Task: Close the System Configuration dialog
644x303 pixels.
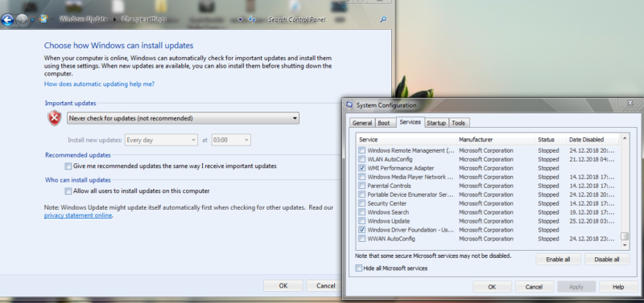Action: pos(630,103)
